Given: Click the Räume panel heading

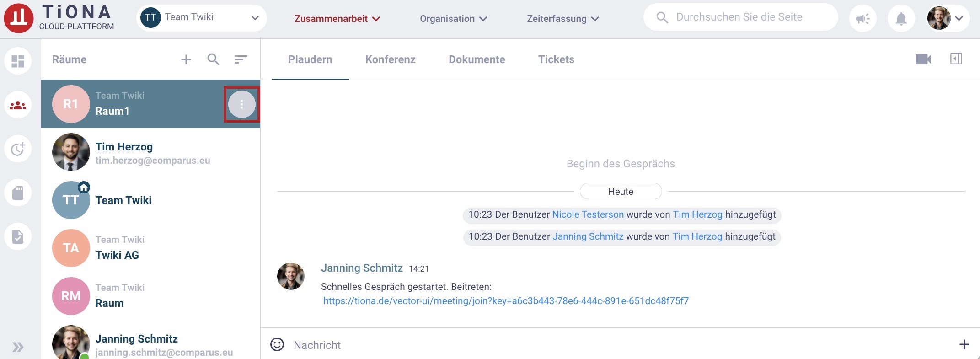Looking at the screenshot, I should click(69, 59).
